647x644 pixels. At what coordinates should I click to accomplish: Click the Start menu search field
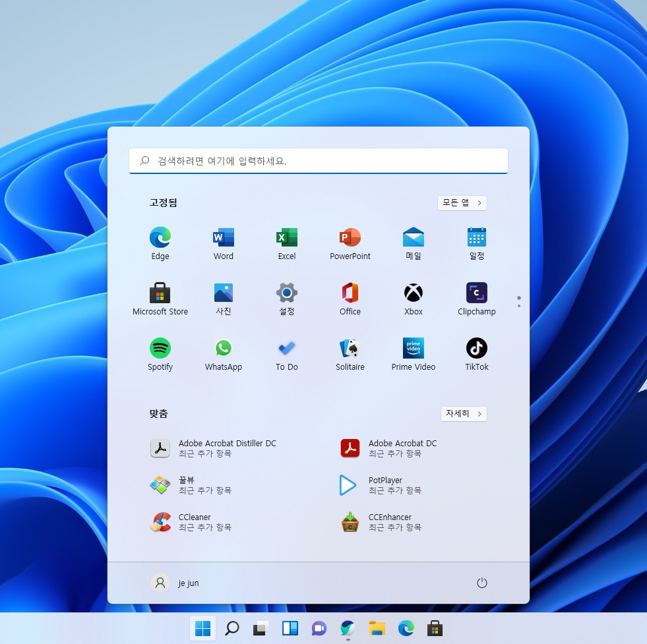318,161
